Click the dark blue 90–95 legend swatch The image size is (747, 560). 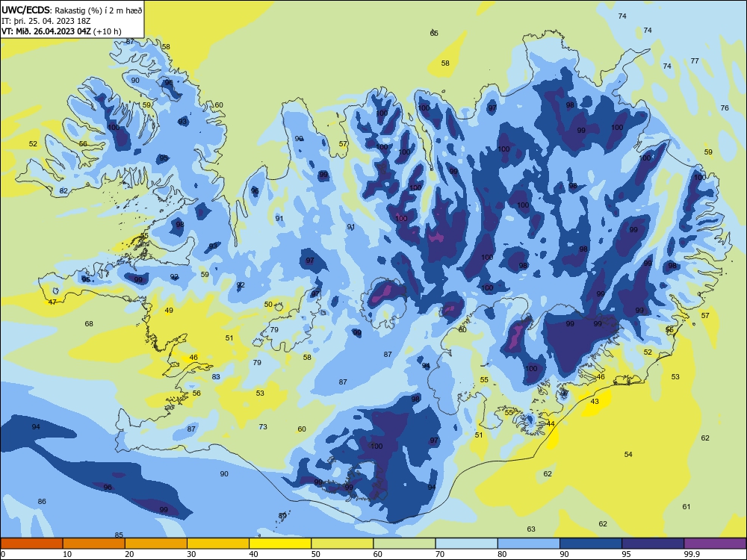point(591,544)
